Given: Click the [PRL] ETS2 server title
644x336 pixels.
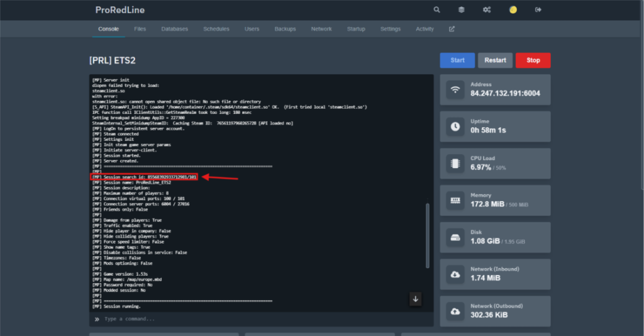Looking at the screenshot, I should 112,60.
